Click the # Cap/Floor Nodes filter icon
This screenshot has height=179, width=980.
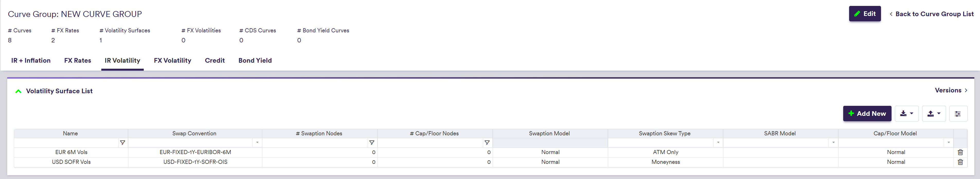coord(487,143)
